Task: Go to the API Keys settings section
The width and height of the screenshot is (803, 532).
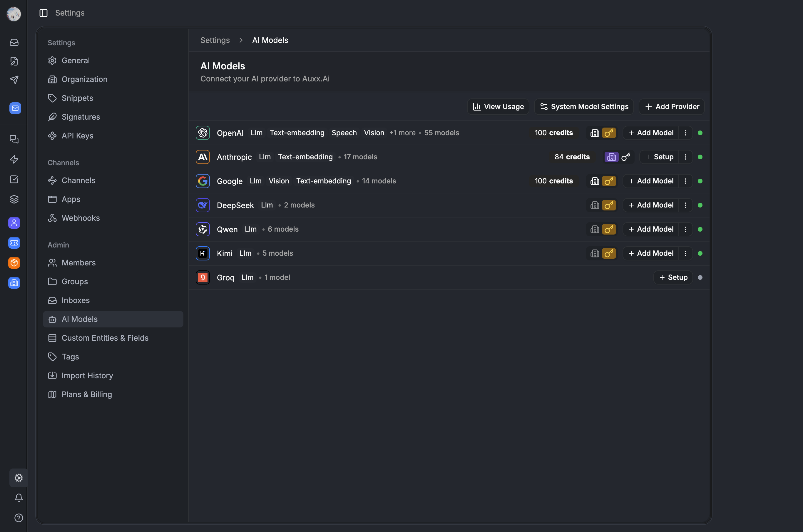Action: (x=77, y=136)
